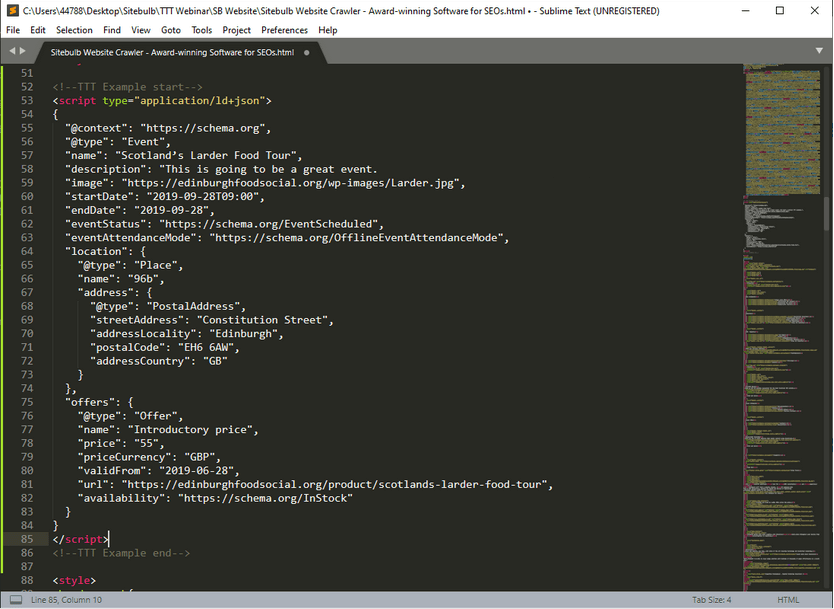Toggle the side bar icon in status bar

(x=16, y=600)
